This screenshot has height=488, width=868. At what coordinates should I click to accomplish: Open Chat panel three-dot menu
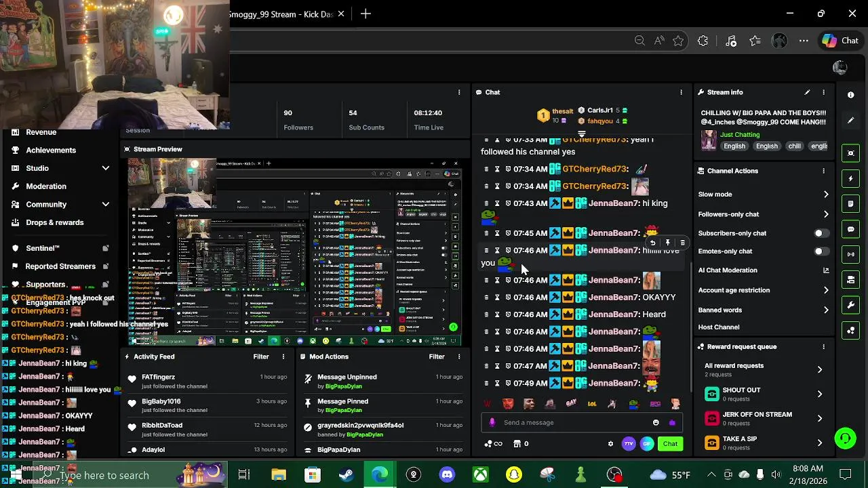pos(681,92)
